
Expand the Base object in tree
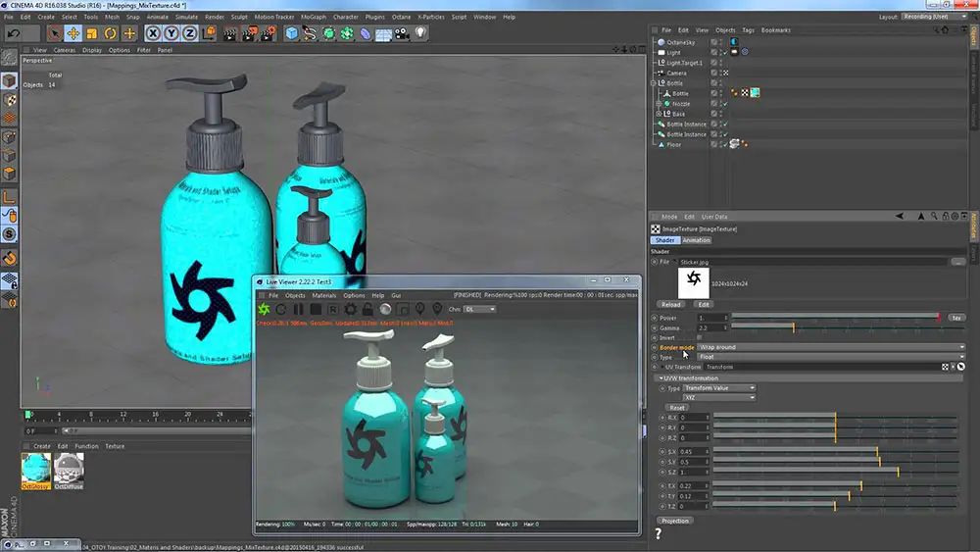tap(659, 114)
